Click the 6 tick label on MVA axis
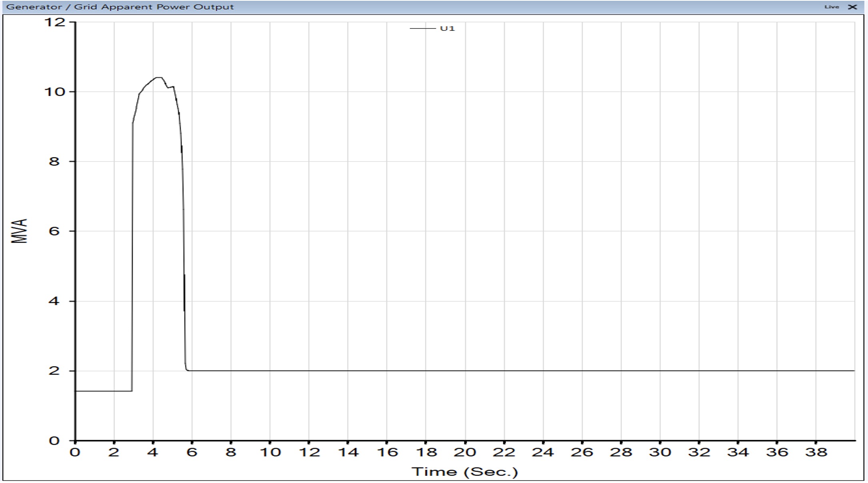 click(x=54, y=231)
